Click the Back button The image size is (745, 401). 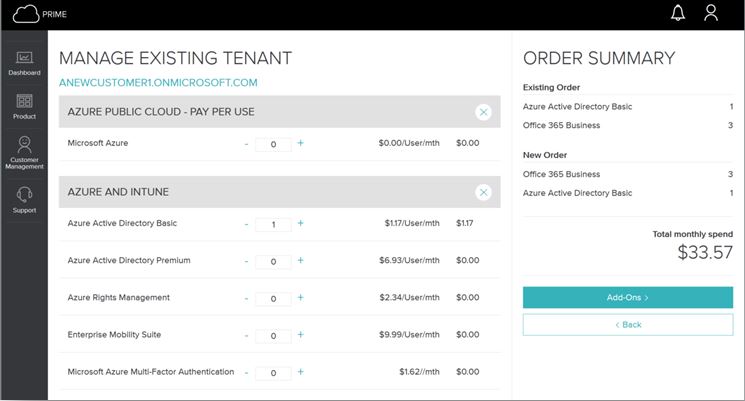tap(627, 324)
